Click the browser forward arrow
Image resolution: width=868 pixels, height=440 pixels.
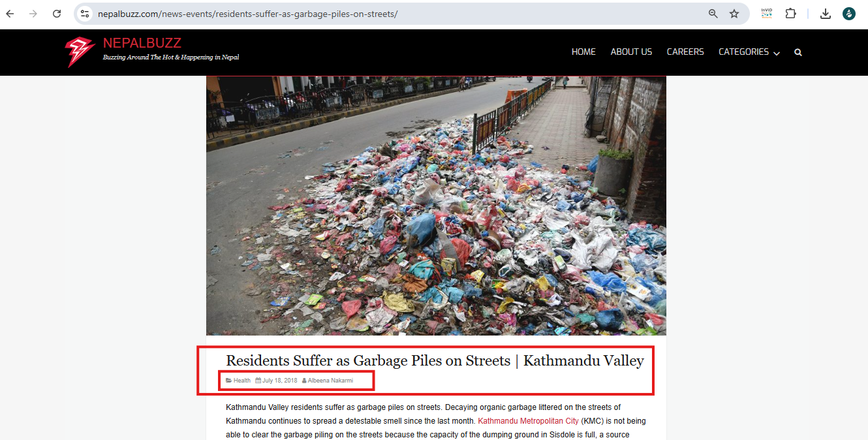pos(33,14)
